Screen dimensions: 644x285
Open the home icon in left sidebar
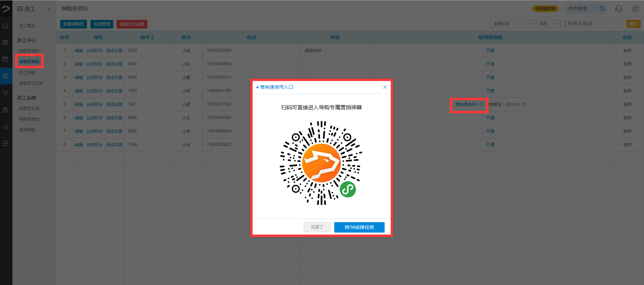click(6, 26)
